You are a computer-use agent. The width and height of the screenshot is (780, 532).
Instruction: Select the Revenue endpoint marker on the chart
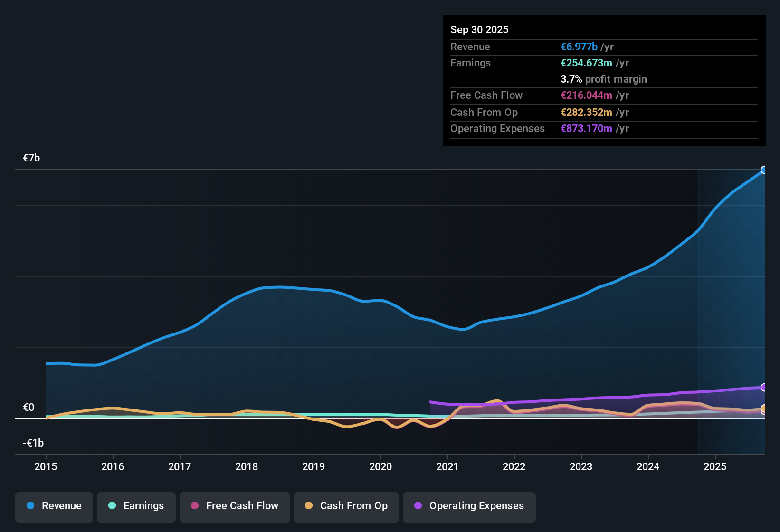click(x=764, y=170)
